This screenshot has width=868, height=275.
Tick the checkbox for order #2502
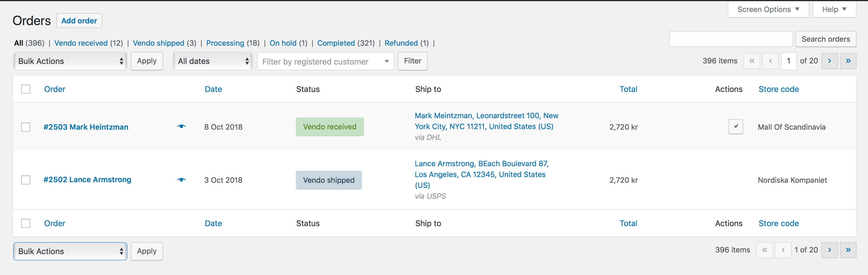[26, 180]
